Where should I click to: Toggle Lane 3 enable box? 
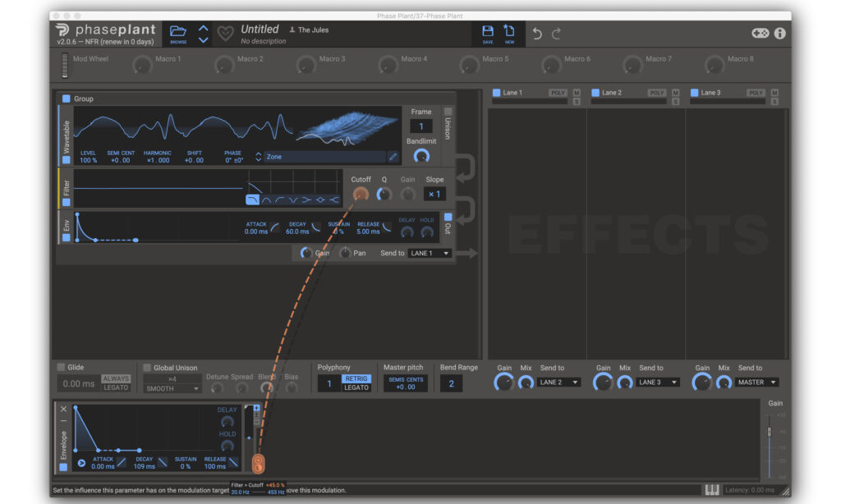695,93
